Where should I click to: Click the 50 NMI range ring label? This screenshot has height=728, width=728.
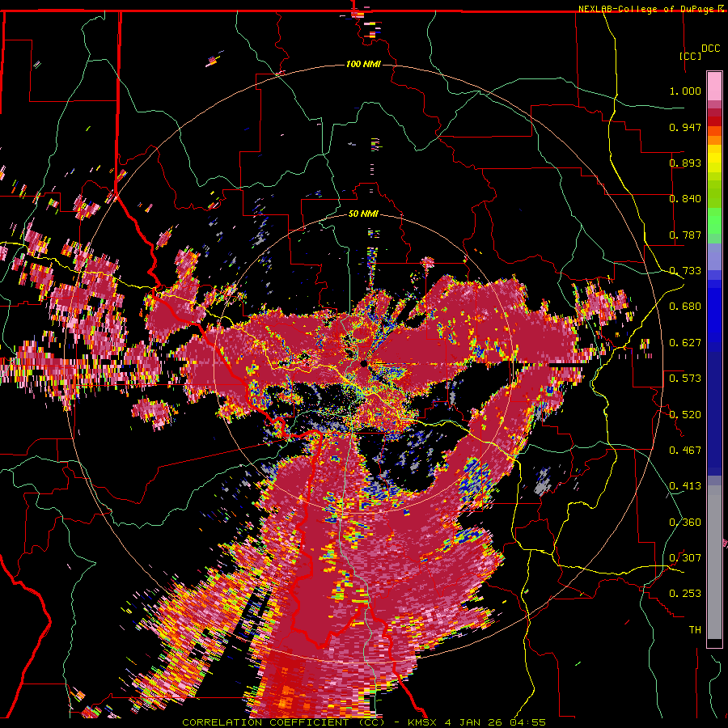(x=363, y=214)
